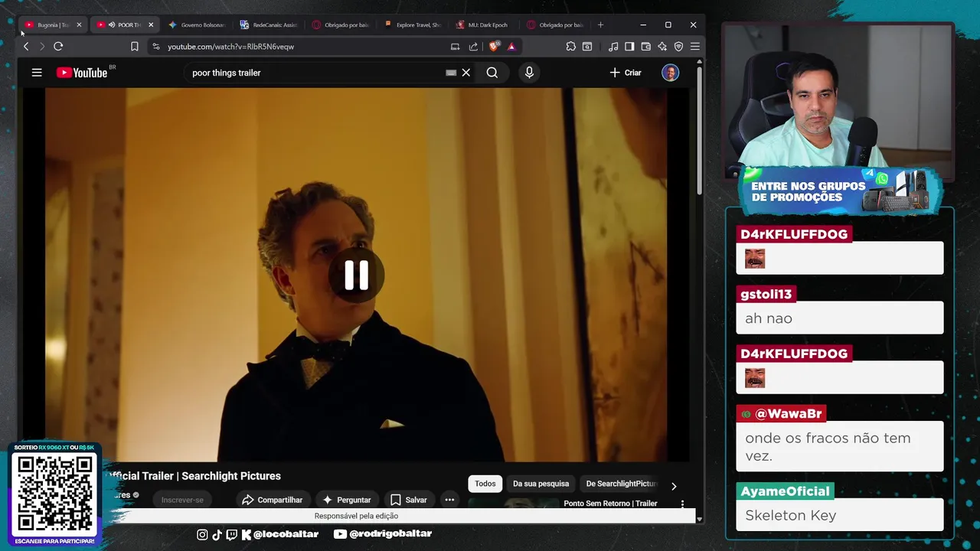Click the Inscrever-se subscribe button

182,500
